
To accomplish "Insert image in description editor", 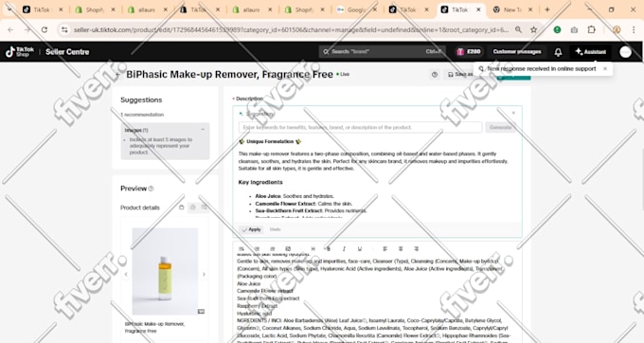I will 288,249.
